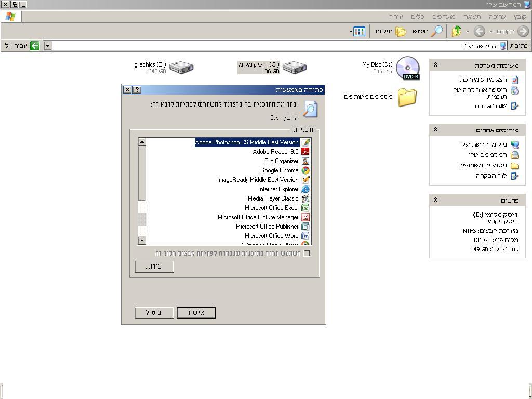Open the View (תצוגה) menu
Screen dimensions: 532x399
[x=472, y=17]
